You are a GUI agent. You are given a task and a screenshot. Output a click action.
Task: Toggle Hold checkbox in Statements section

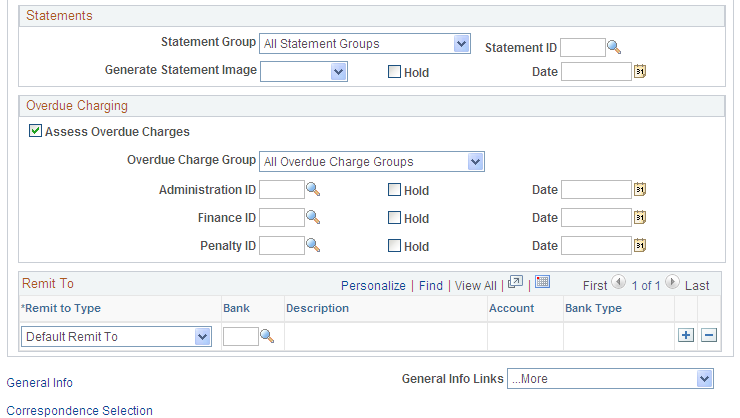point(394,72)
